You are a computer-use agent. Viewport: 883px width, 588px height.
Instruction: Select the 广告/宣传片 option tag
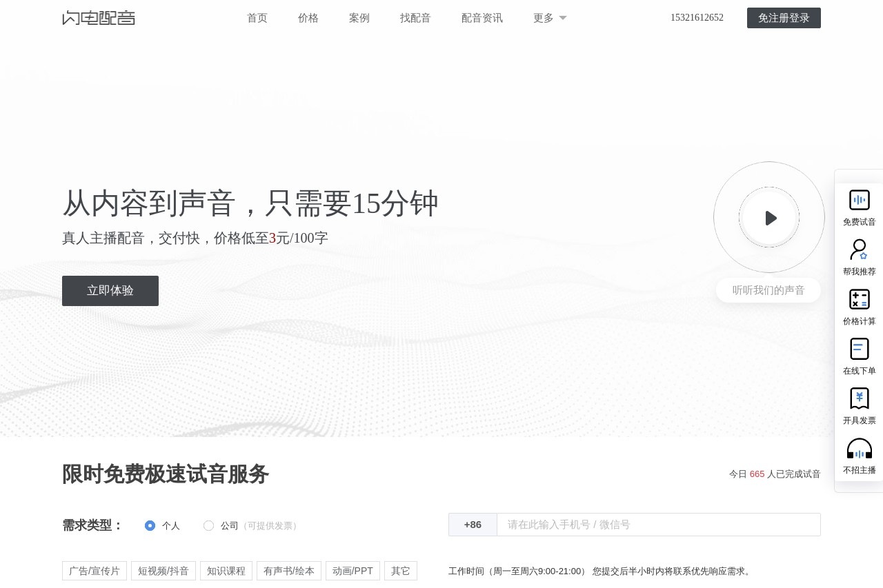[95, 571]
